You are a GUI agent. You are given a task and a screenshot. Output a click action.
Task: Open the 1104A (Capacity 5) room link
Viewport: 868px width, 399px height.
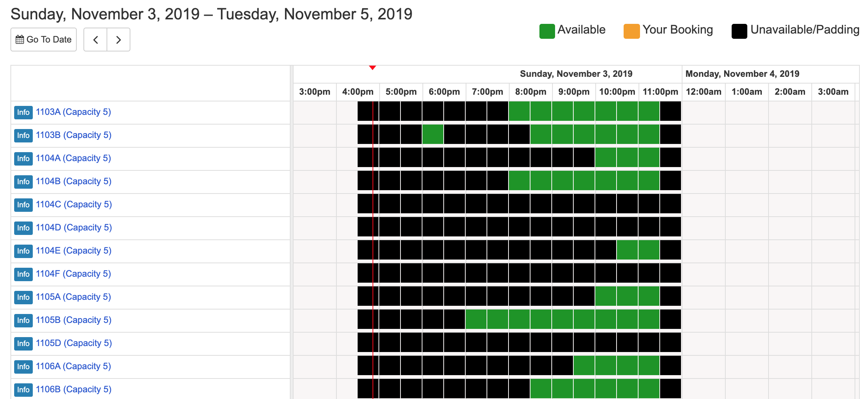(x=73, y=158)
